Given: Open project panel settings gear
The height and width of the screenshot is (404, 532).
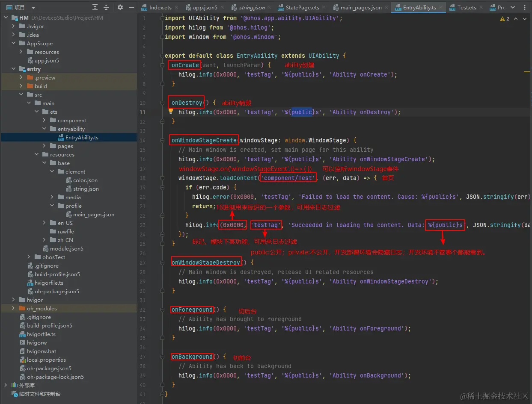Looking at the screenshot, I should 120,7.
